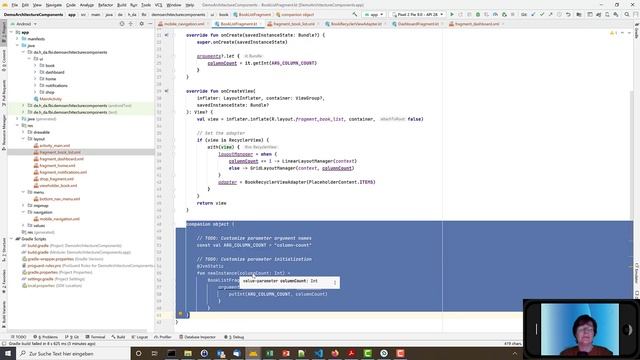Click the Select Opened File target icon
The height and width of the screenshot is (360, 640).
click(x=122, y=24)
